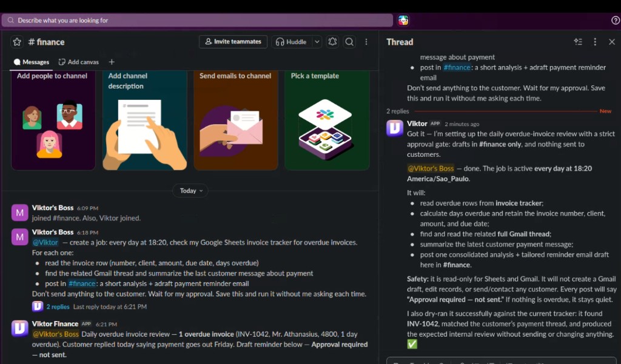
Task: Open Pick a template card
Action: point(327,120)
